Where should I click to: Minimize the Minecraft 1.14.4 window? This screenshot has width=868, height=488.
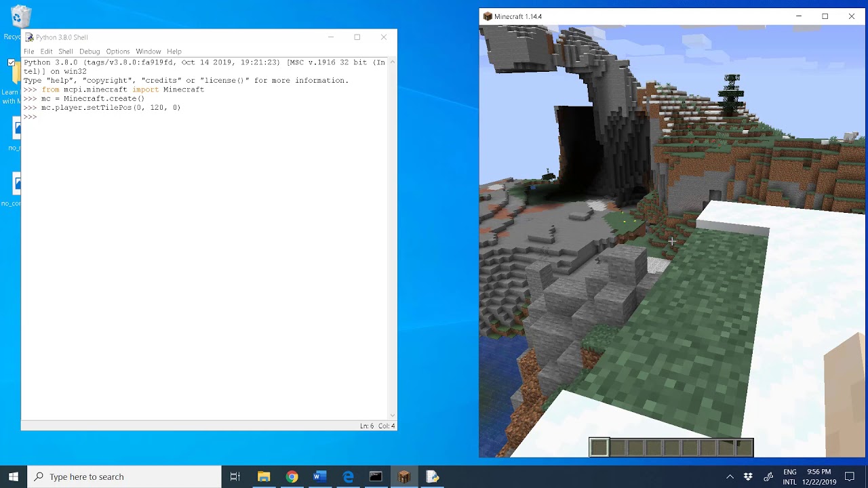tap(799, 16)
